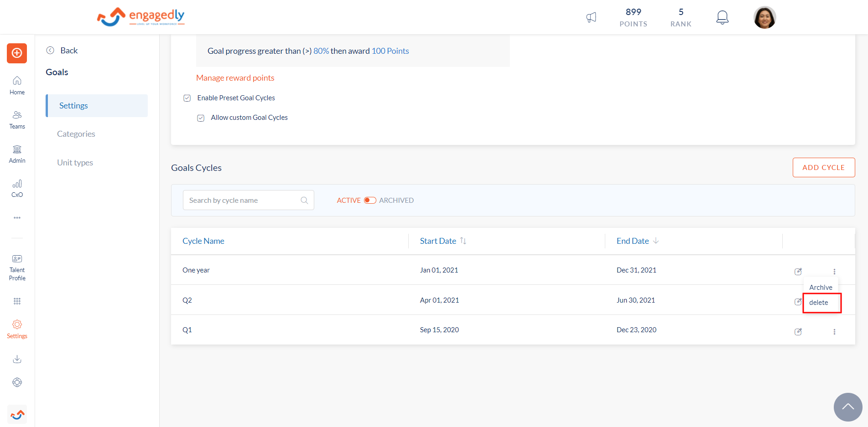Viewport: 868px width, 427px height.
Task: Open the notifications bell
Action: (722, 18)
